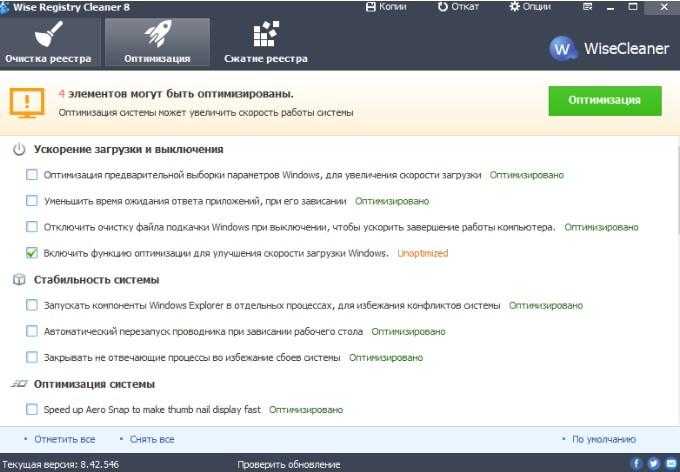This screenshot has height=472, width=680.
Task: Click the warning monitor icon
Action: click(x=27, y=103)
